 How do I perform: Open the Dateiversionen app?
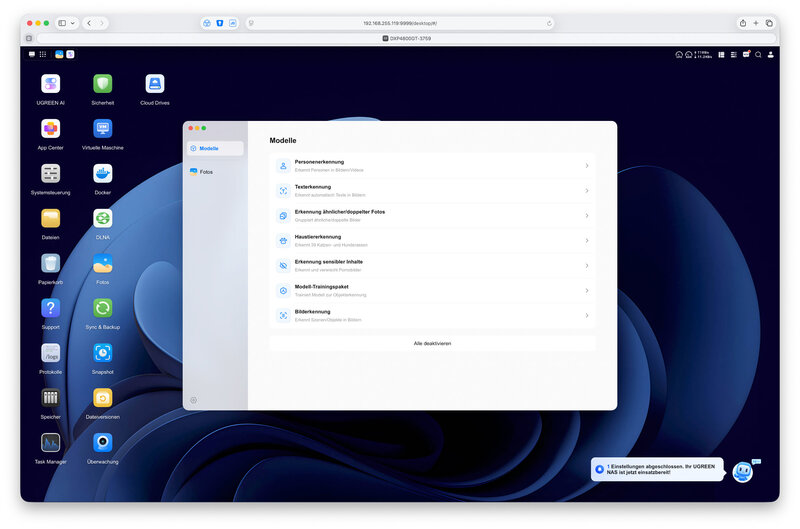pos(103,398)
